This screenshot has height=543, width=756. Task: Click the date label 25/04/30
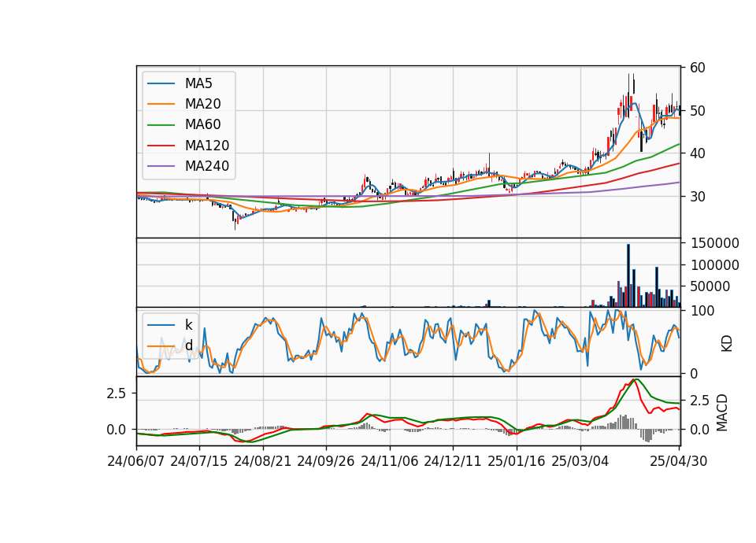679,461
